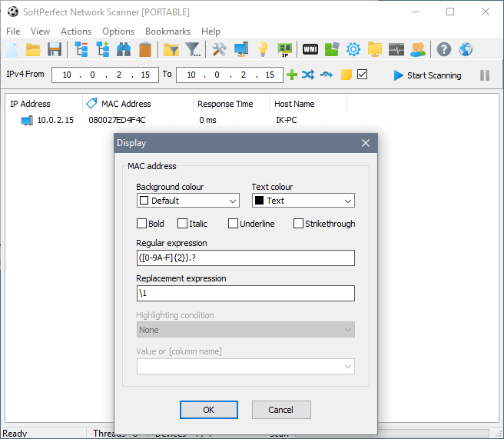Open the Bookmarks menu
This screenshot has height=439, width=504.
pos(167,32)
